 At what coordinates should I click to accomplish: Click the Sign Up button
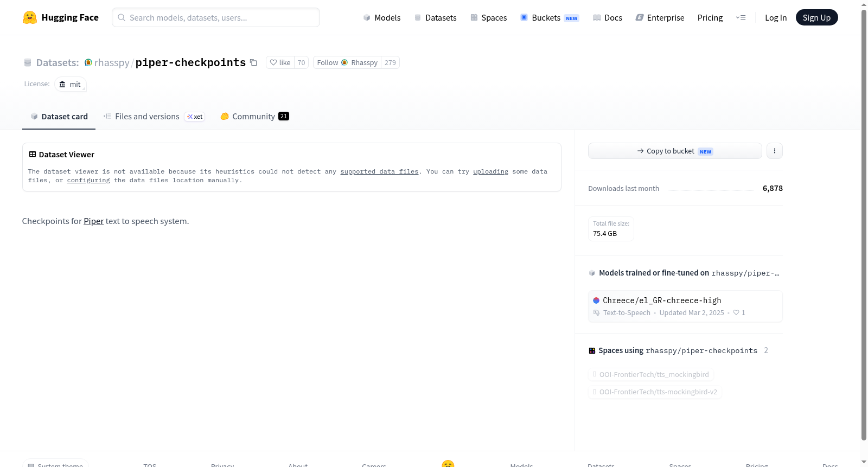(817, 17)
